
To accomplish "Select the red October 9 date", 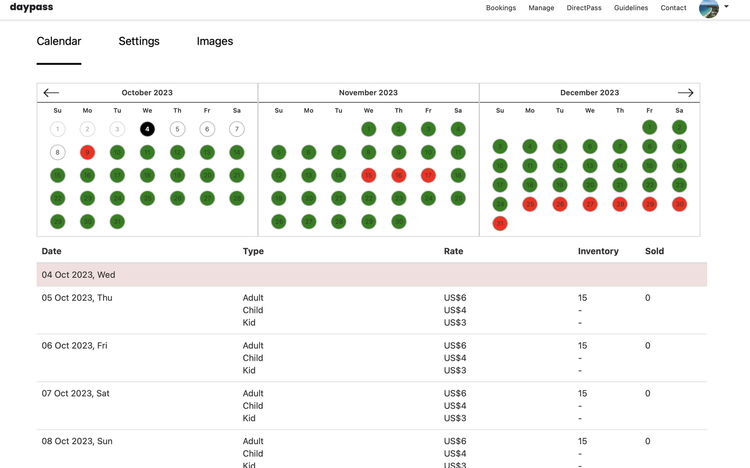I will 87,152.
